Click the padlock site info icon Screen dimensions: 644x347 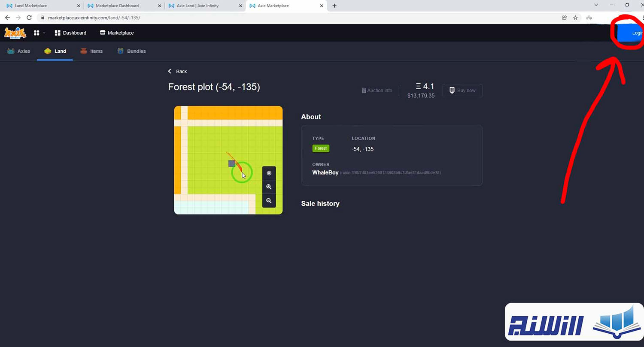pos(43,18)
